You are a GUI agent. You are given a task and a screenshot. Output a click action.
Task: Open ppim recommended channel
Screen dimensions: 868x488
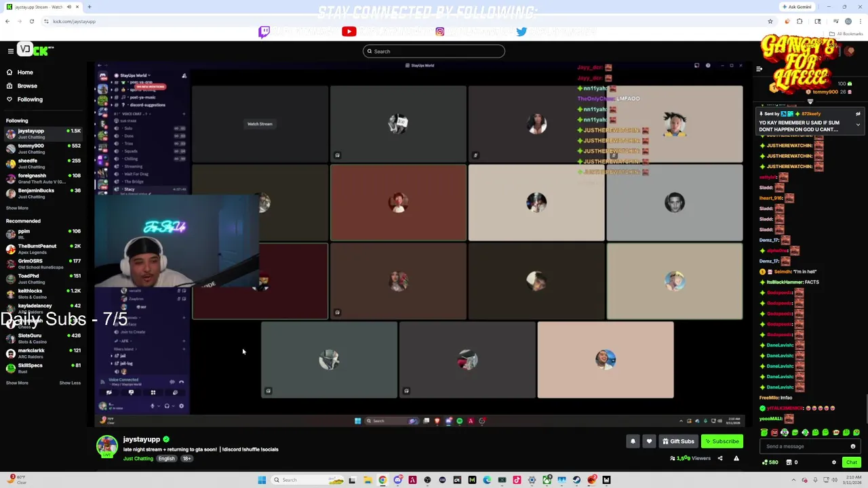click(x=42, y=234)
